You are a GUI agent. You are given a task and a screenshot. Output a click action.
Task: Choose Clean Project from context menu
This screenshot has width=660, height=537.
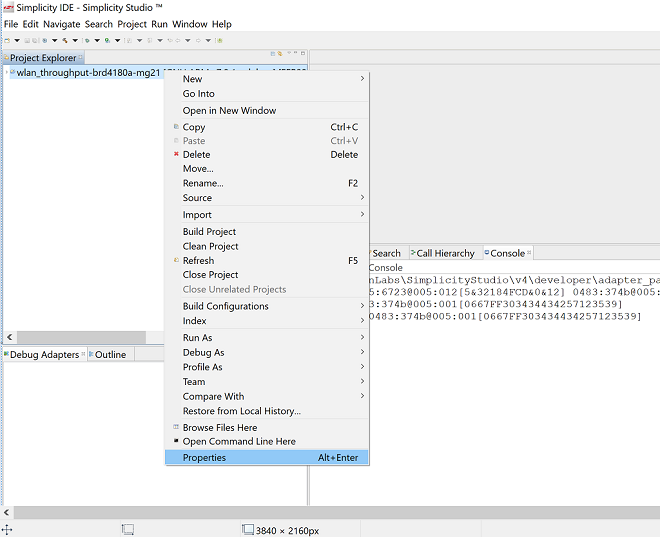pos(210,246)
